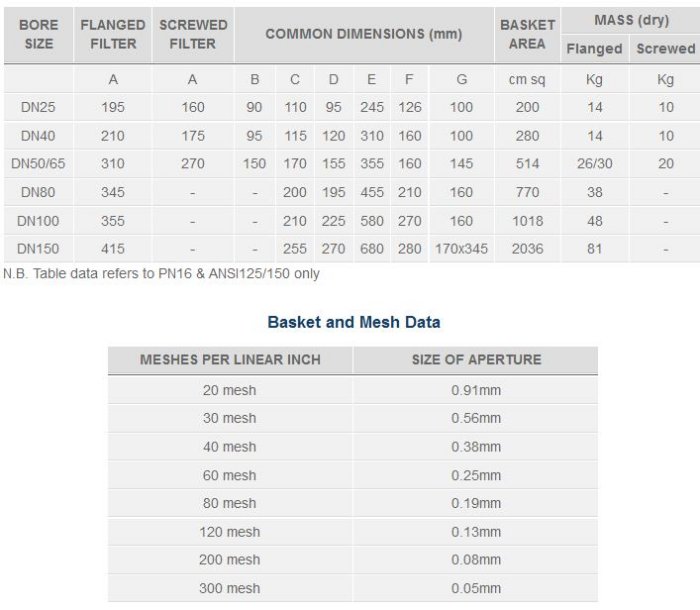This screenshot has width=700, height=610.
Task: Select the MESHES PER LINEAR INCH header
Action: click(230, 360)
